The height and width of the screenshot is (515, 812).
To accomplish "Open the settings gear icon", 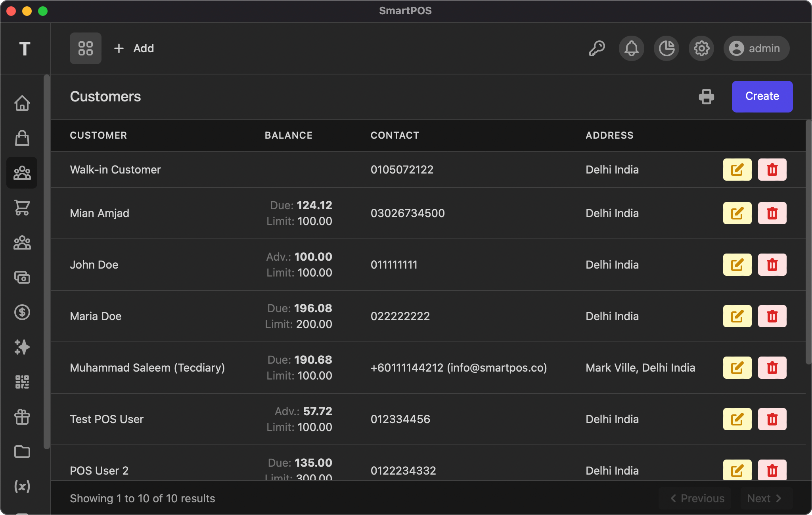I will pyautogui.click(x=701, y=48).
